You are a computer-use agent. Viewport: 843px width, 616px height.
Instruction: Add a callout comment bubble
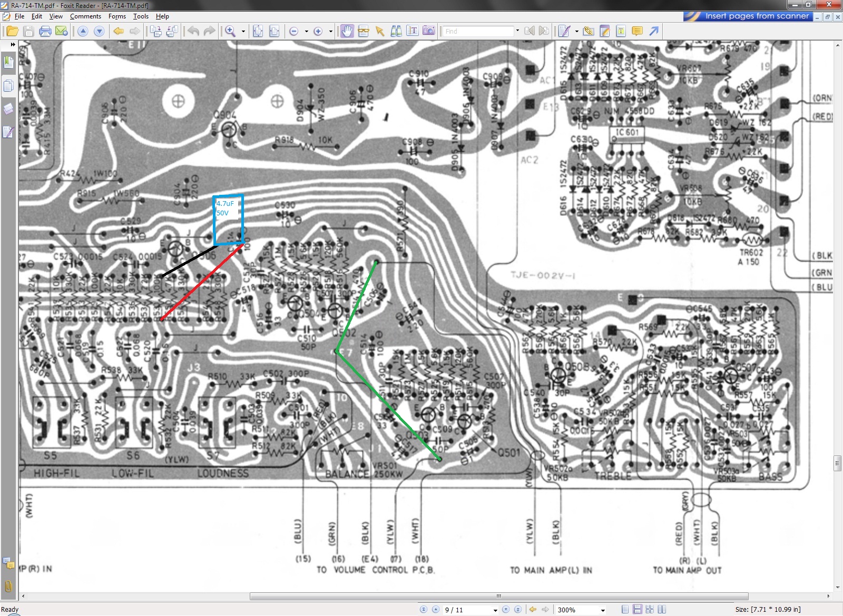(638, 31)
